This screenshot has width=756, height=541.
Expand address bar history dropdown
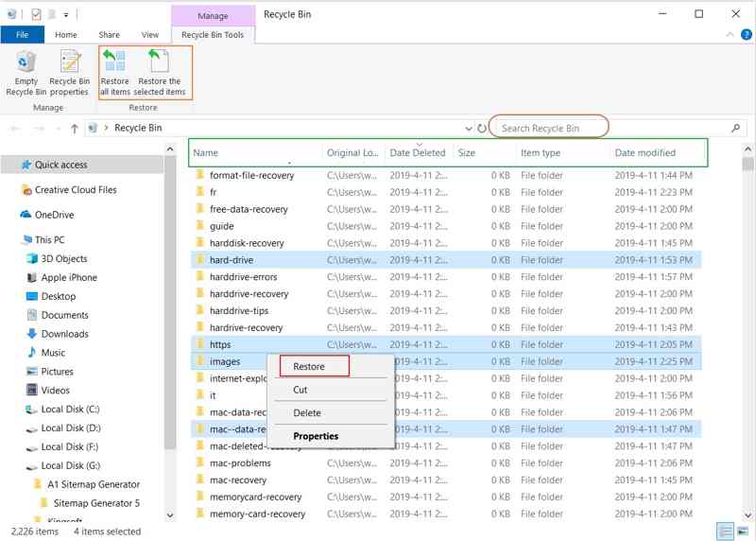click(468, 129)
